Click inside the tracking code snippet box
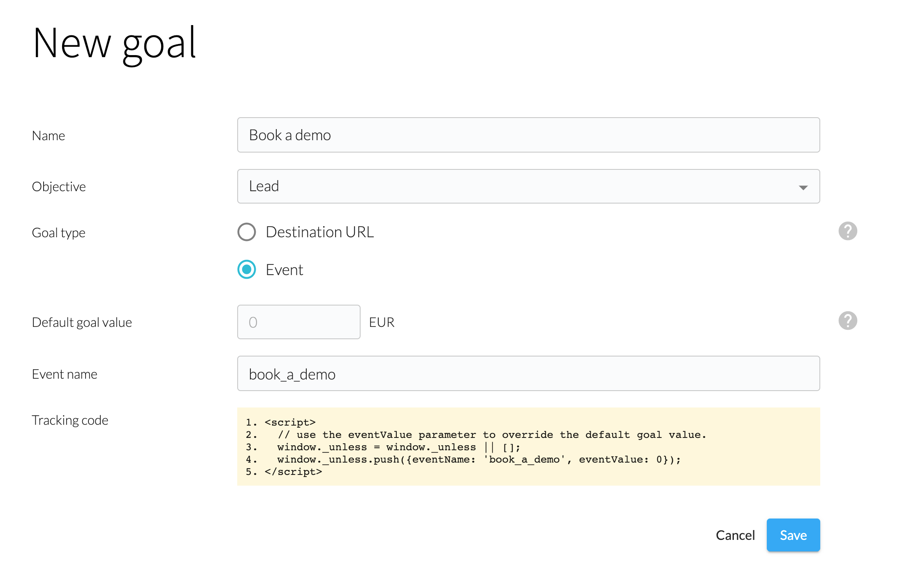This screenshot has height=588, width=907. (x=528, y=447)
